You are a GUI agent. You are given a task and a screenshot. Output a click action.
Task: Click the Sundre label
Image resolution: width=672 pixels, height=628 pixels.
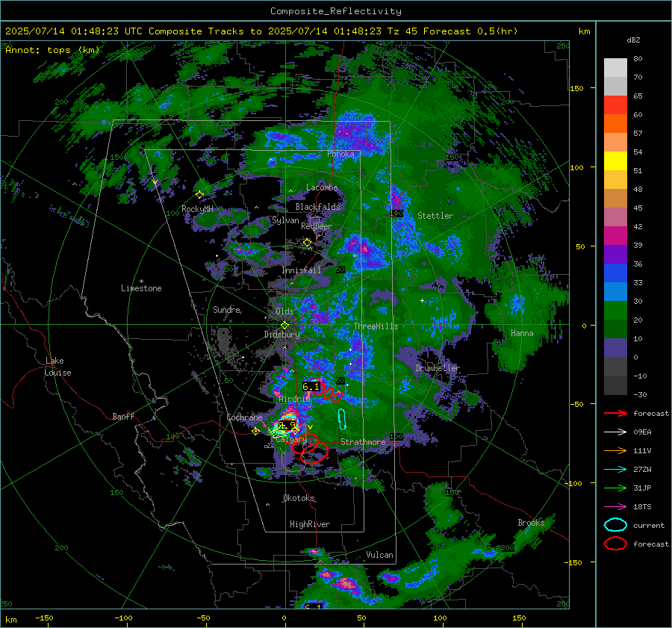tap(226, 309)
